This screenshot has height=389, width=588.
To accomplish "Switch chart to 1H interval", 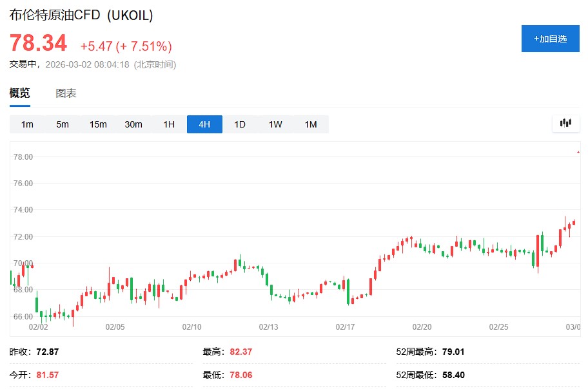I will click(169, 124).
